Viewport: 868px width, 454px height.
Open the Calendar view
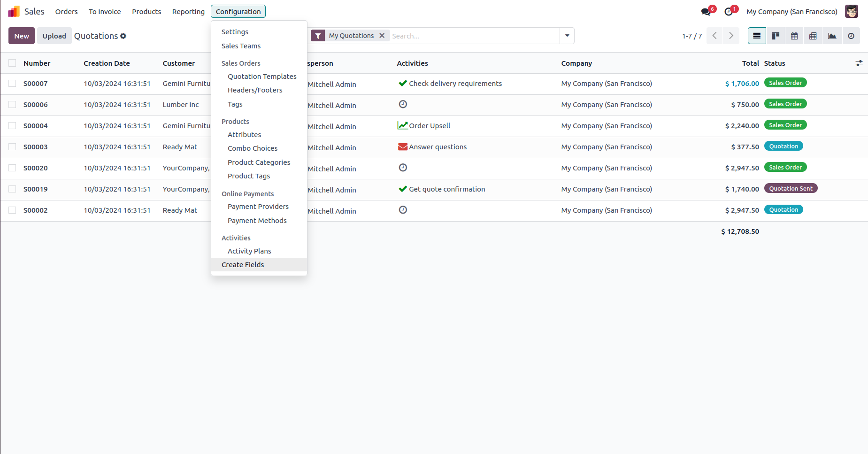(794, 36)
